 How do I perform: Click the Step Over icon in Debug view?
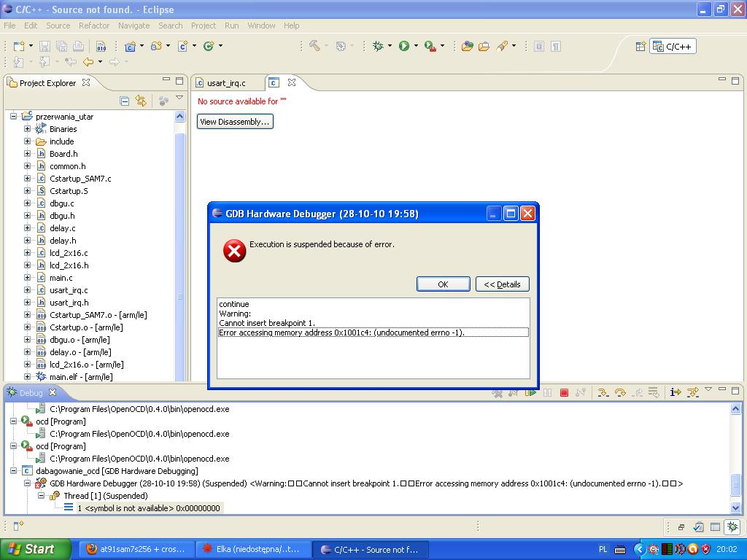(620, 392)
